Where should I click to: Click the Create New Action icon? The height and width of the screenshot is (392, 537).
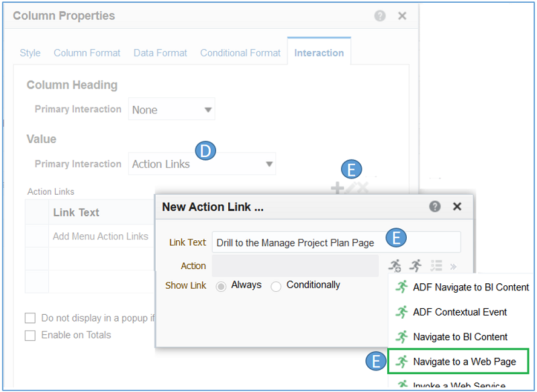pos(395,266)
